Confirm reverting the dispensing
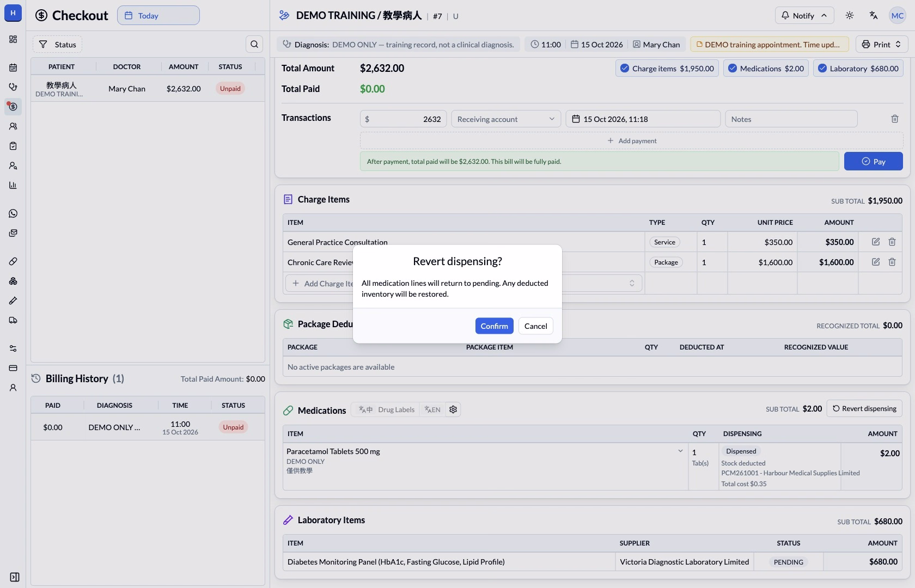This screenshot has width=915, height=588. tap(494, 326)
